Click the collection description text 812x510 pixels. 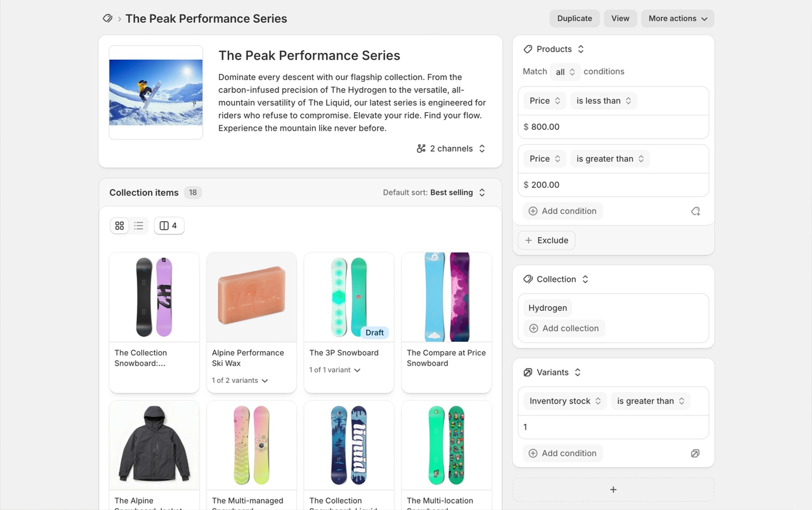(x=352, y=103)
